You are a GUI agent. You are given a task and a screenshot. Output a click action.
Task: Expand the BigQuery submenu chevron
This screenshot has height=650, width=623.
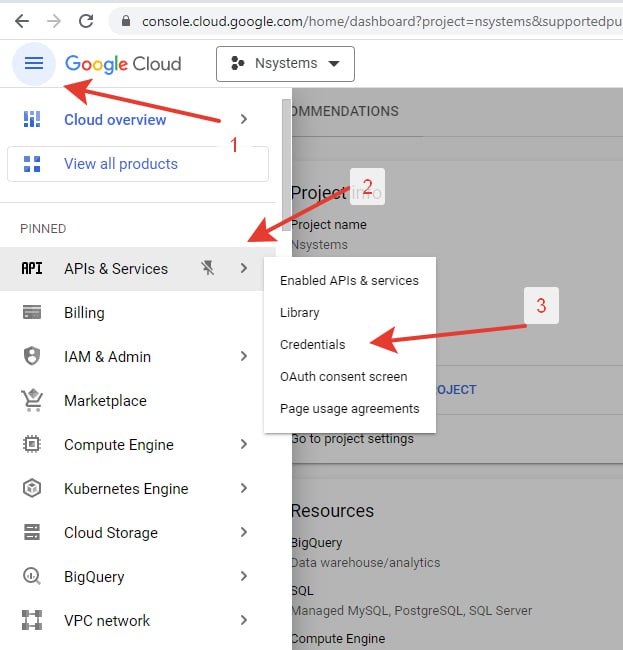(244, 576)
